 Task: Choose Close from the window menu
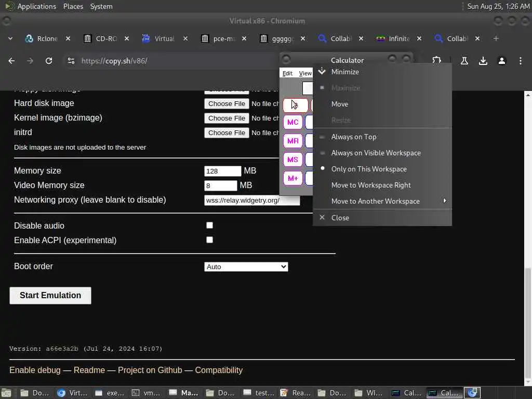click(382, 218)
